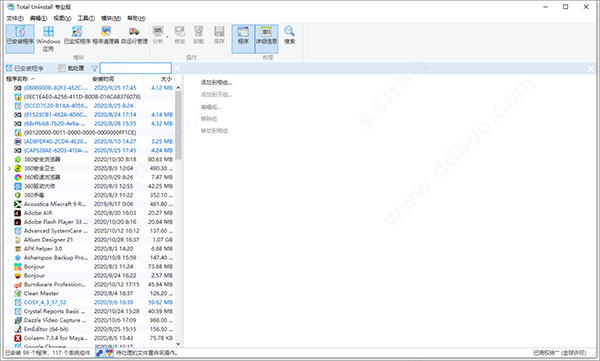Click the status bar count of 99 programs
Image resolution: width=600 pixels, height=361 pixels.
(x=48, y=353)
